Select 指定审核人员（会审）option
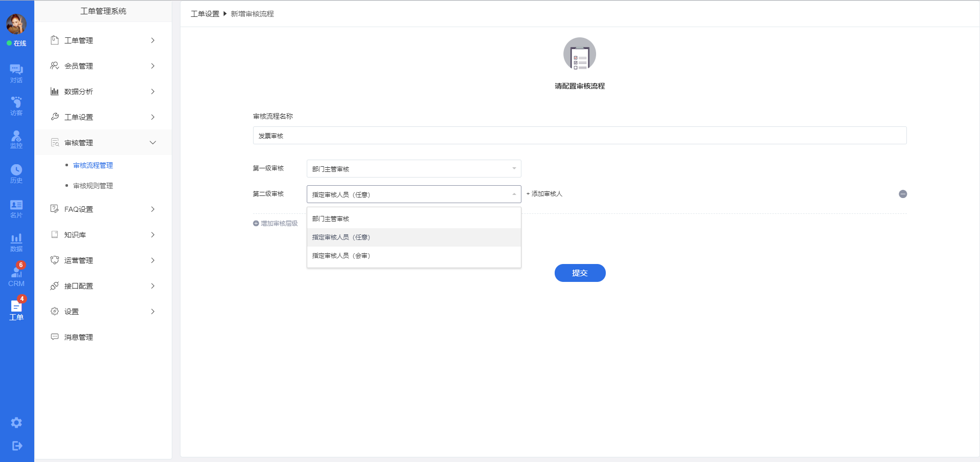The width and height of the screenshot is (980, 462). pyautogui.click(x=341, y=256)
